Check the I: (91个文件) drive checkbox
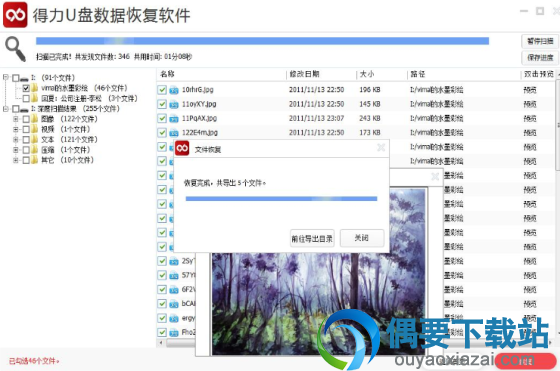The width and height of the screenshot is (560, 371). click(15, 78)
